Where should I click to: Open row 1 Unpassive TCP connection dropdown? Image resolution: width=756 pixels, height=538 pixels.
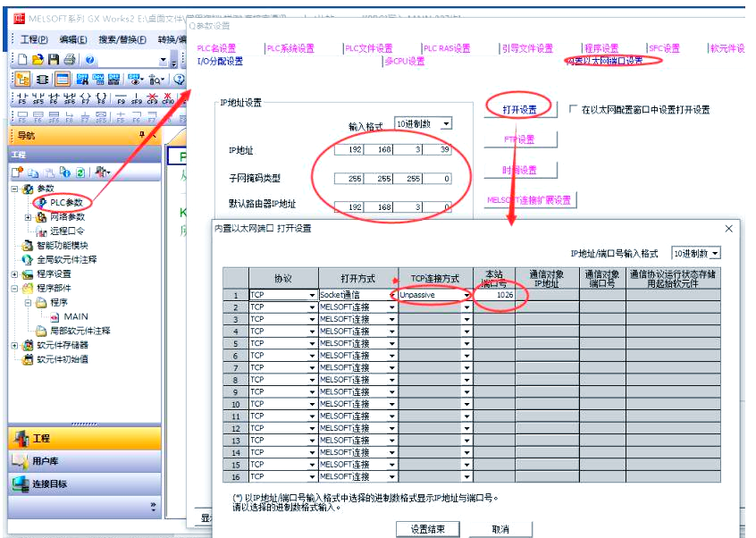click(466, 295)
